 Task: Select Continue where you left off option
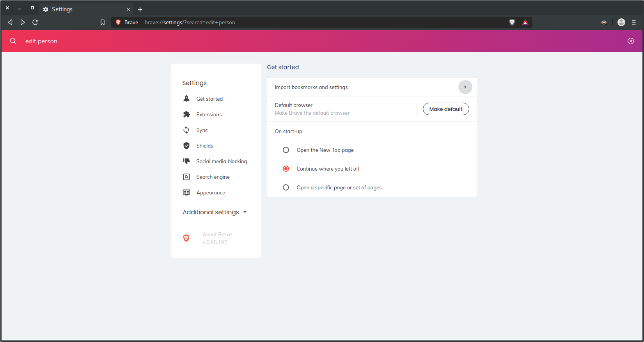(286, 169)
